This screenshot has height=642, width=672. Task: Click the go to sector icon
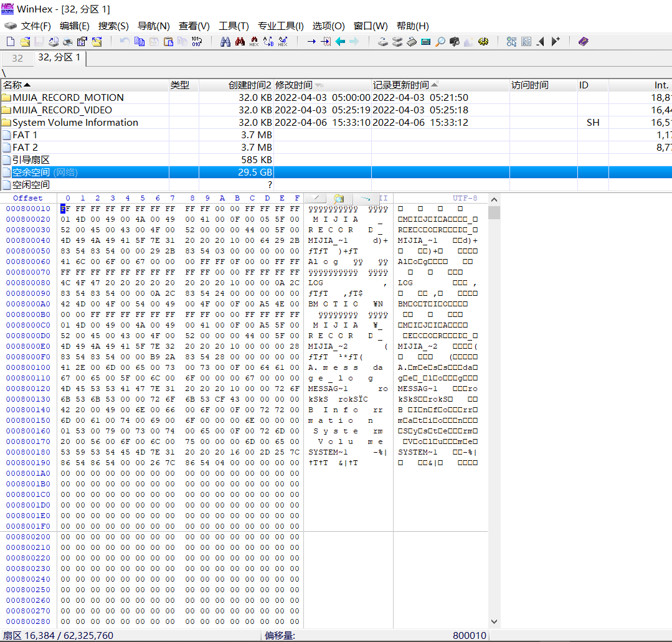(326, 42)
